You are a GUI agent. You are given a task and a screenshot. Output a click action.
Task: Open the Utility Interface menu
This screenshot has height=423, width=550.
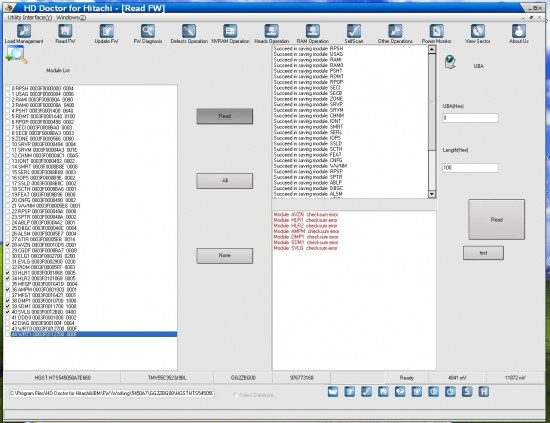(30, 18)
